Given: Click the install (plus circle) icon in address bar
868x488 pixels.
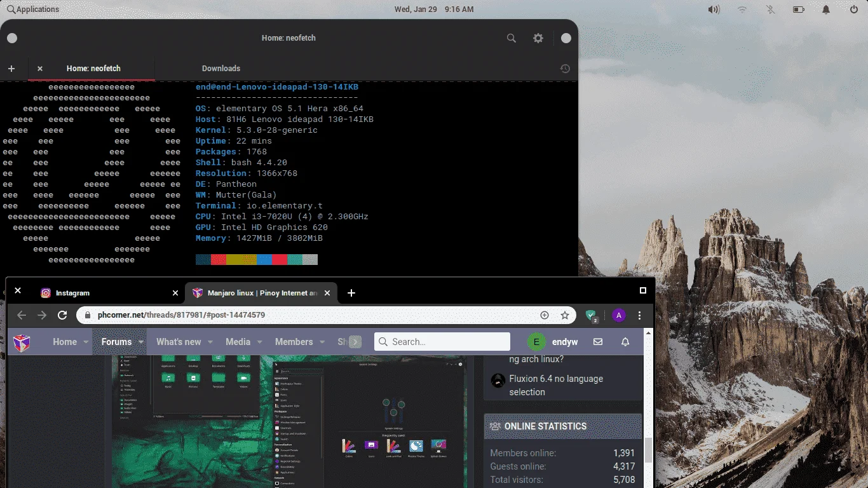Looking at the screenshot, I should click(545, 315).
